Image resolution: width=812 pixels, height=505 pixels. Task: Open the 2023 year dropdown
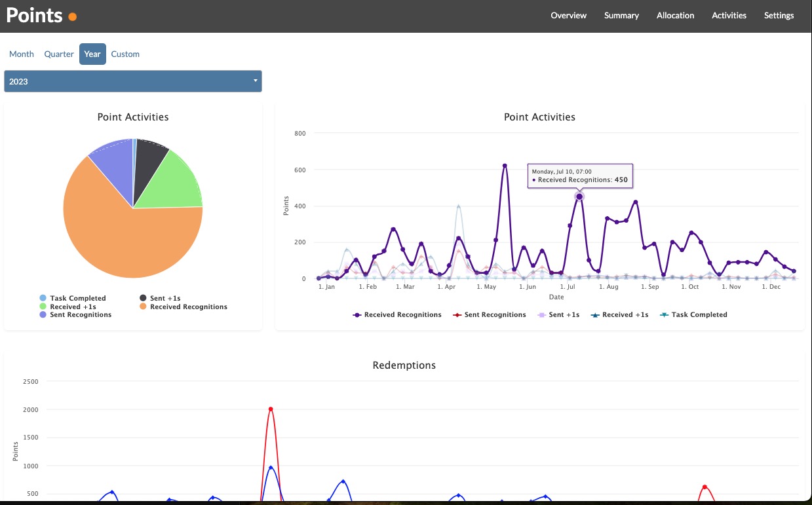click(133, 81)
